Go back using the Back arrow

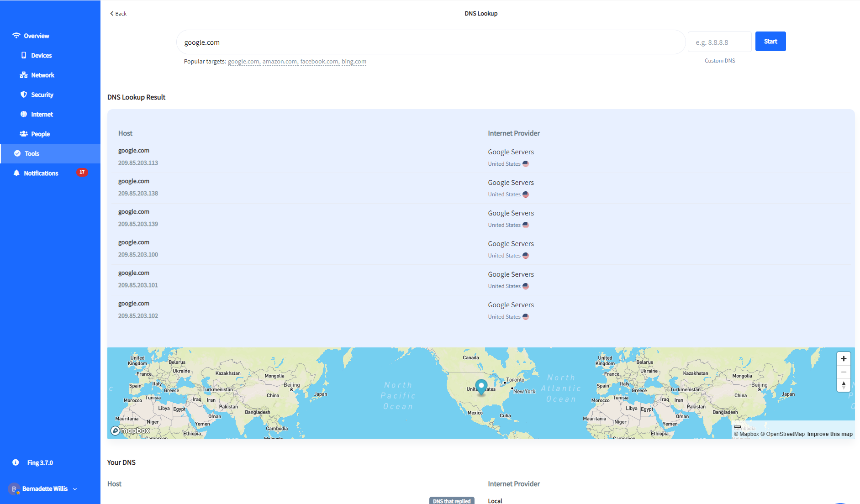click(x=118, y=14)
